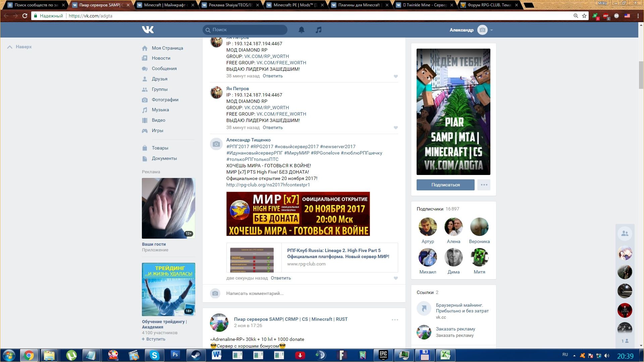This screenshot has width=644, height=362.
Task: Click the Сообщения chat bubble icon
Action: click(145, 68)
